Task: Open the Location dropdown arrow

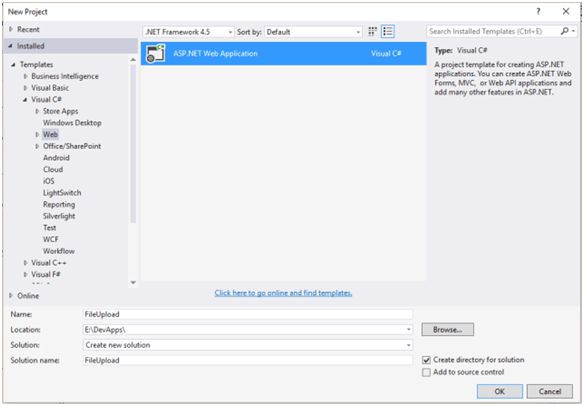Action: [x=409, y=330]
